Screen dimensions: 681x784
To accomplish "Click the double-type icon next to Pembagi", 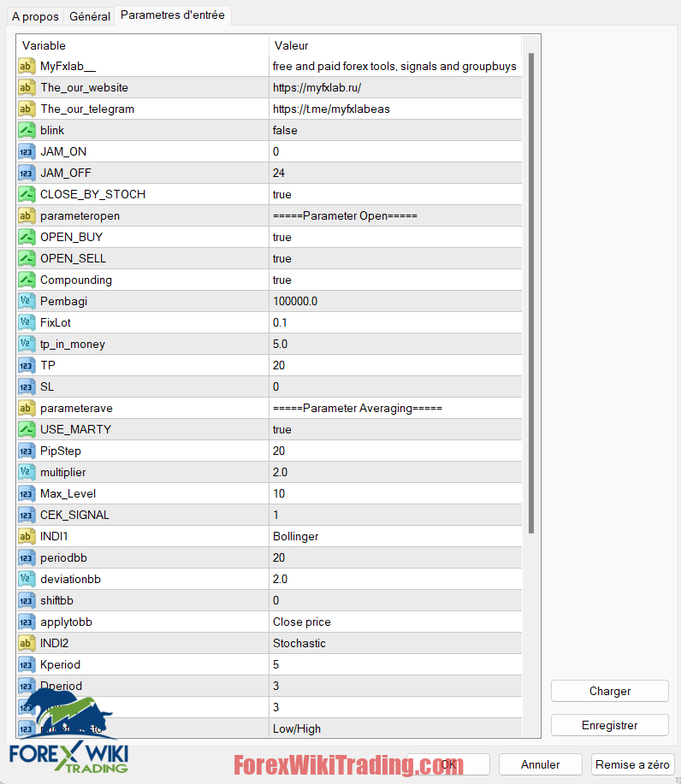I will click(x=27, y=301).
